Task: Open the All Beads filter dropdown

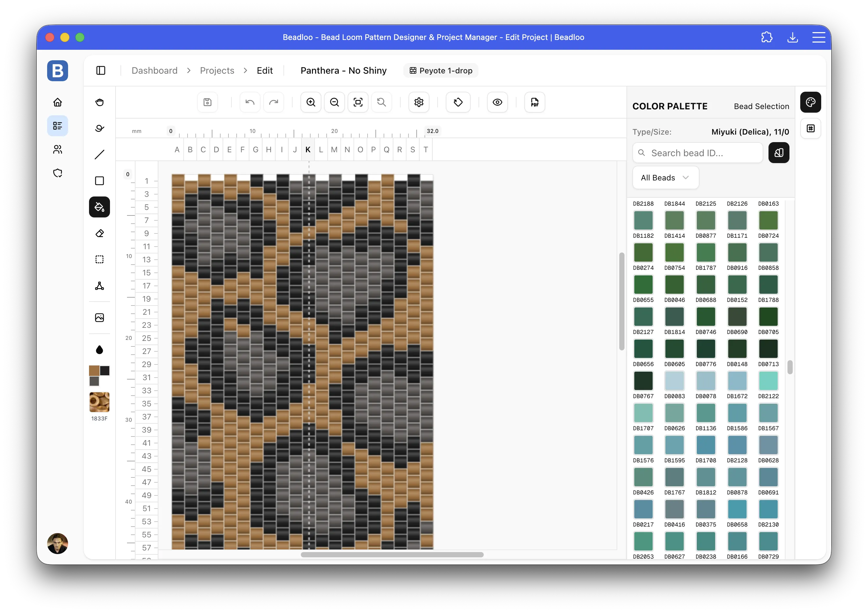Action: (665, 177)
